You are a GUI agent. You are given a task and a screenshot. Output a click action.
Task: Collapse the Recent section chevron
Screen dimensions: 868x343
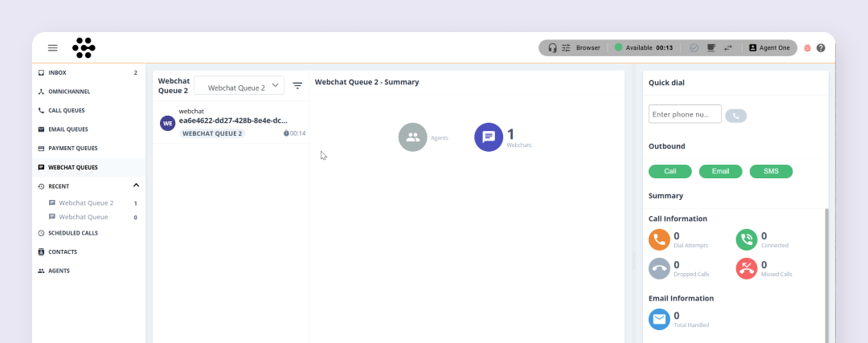coord(136,186)
